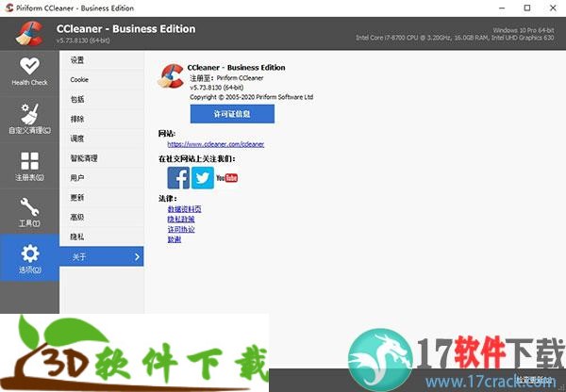Close the CCleaner window
Screen dimensions: 566x392
click(x=553, y=8)
